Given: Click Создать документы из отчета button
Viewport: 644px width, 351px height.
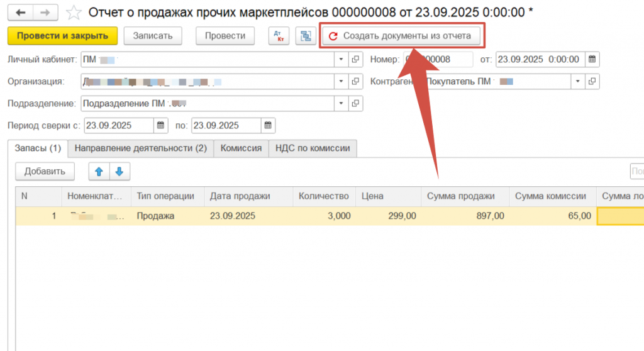Looking at the screenshot, I should tap(401, 36).
